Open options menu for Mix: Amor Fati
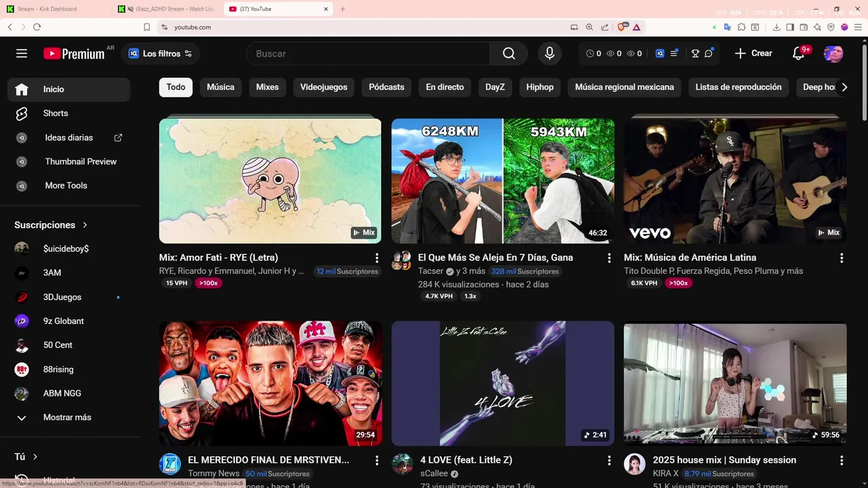This screenshot has width=868, height=488. [x=376, y=258]
